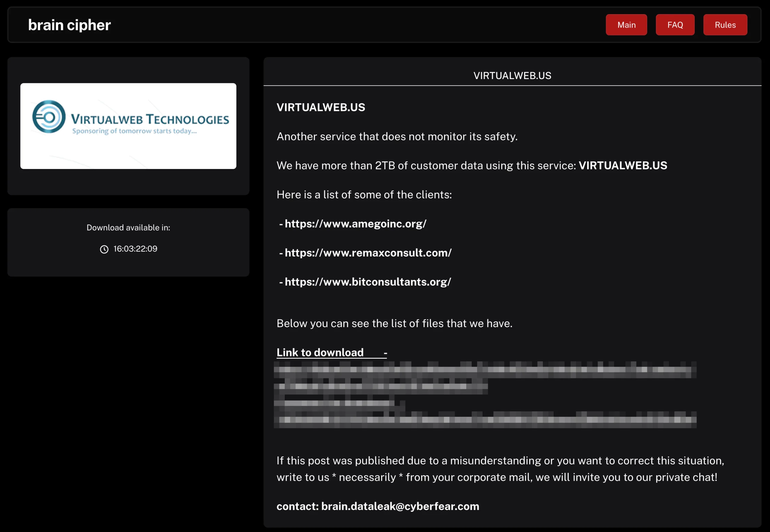Open the https://www.amegoinc.org/ client link
770x532 pixels.
[355, 224]
